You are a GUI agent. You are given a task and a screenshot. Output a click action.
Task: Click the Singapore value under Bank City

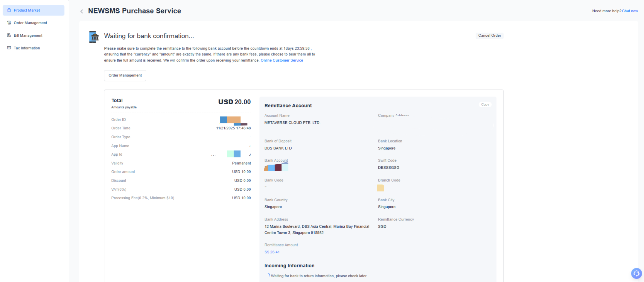[x=386, y=207]
